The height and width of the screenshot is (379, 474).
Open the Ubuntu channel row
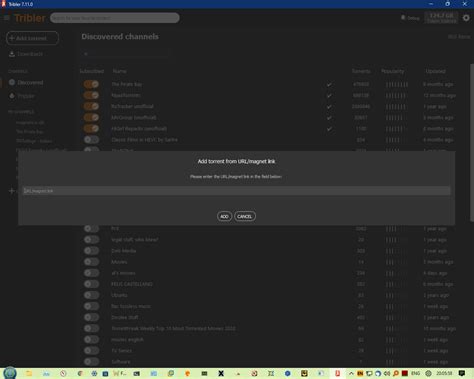pyautogui.click(x=119, y=295)
